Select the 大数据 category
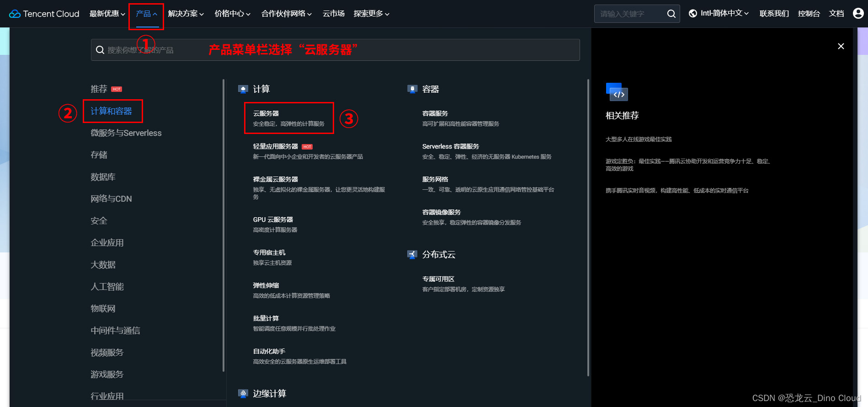The image size is (868, 407). [x=103, y=265]
